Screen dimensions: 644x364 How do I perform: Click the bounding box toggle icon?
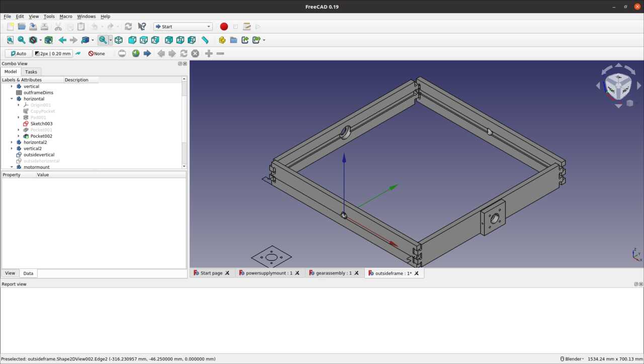tap(49, 40)
